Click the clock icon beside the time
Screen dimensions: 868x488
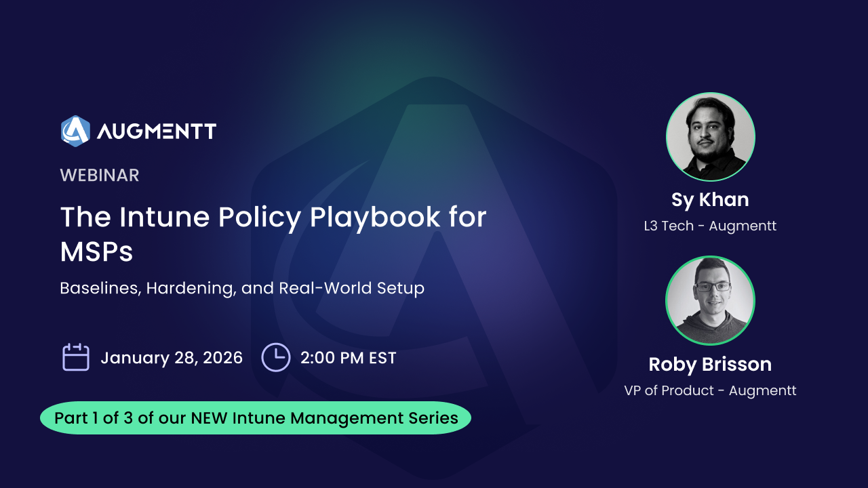tap(276, 357)
